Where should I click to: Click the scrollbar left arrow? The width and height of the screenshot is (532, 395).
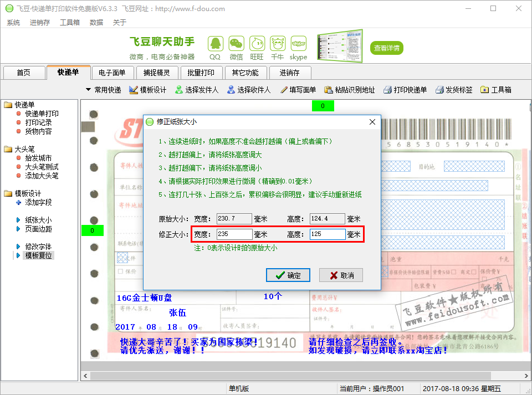pyautogui.click(x=85, y=376)
